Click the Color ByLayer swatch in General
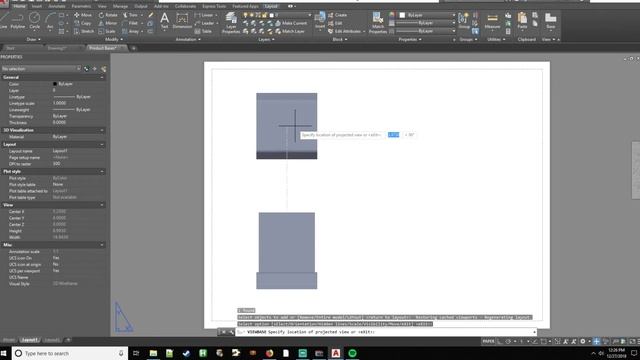This screenshot has width=640, height=360. (55, 84)
